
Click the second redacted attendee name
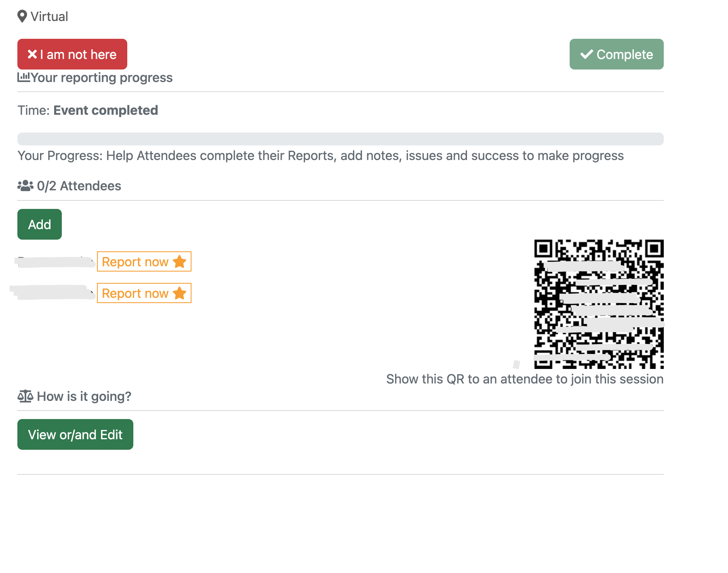(x=53, y=293)
